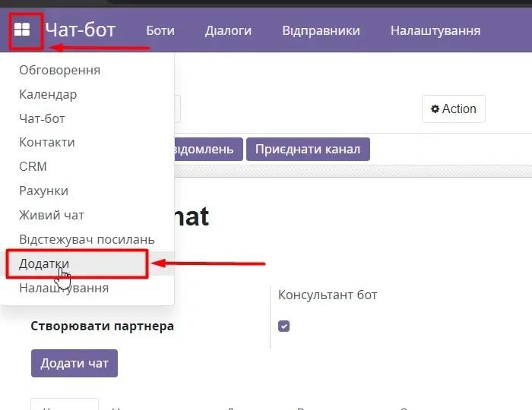
Task: Select Чат-бот in the apps dropdown list
Action: pyautogui.click(x=42, y=118)
